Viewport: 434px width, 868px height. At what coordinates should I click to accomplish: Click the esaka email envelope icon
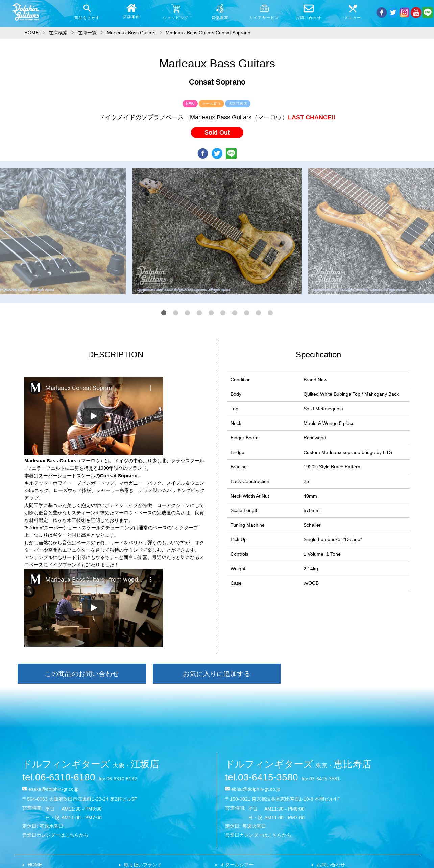[x=25, y=789]
